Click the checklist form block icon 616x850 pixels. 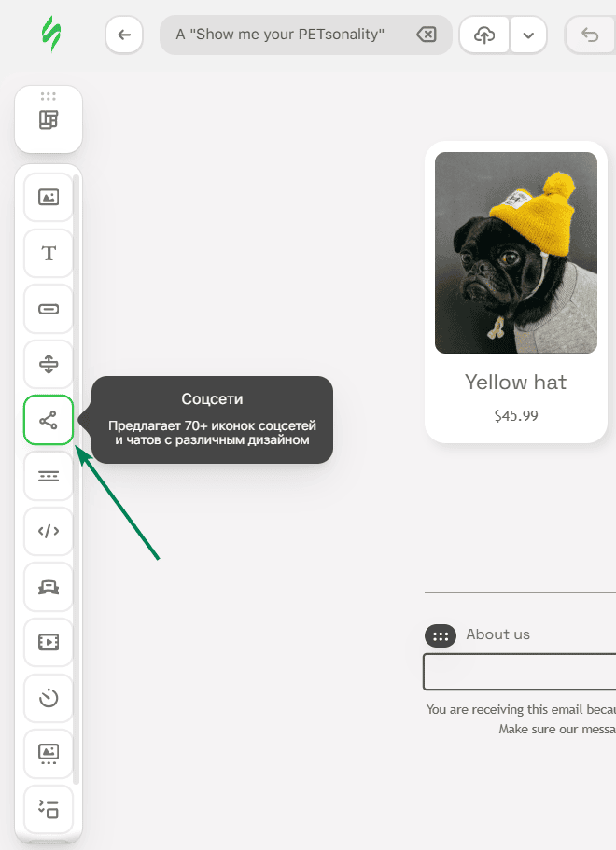point(49,808)
